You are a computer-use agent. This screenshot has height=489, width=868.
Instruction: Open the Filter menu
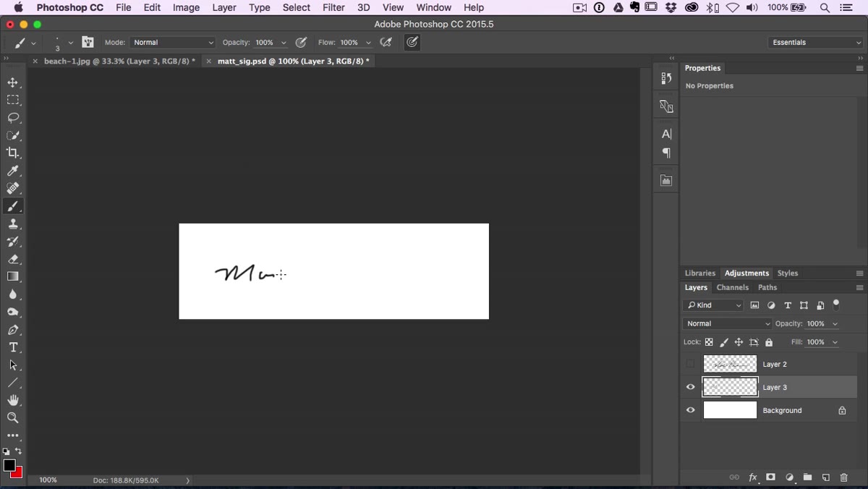(x=333, y=7)
